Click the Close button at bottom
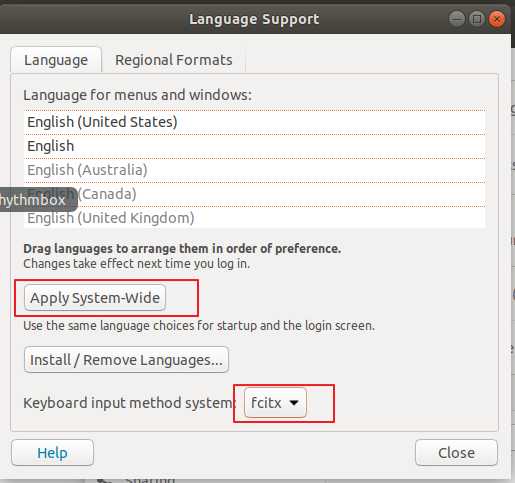The width and height of the screenshot is (515, 483). tap(456, 453)
